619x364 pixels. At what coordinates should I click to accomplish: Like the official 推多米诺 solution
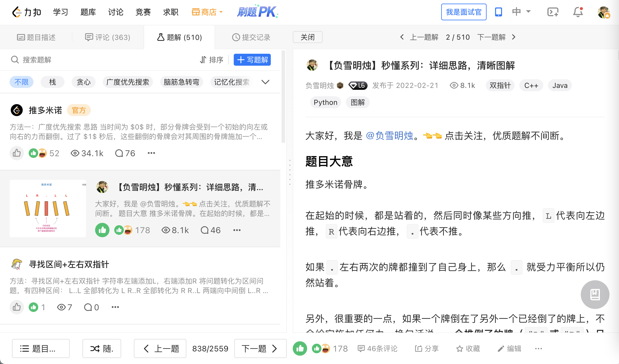click(x=17, y=153)
